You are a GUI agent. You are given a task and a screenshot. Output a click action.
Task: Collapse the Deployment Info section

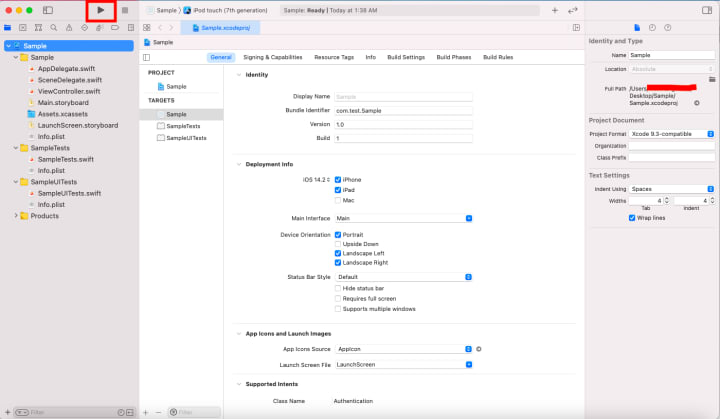[x=239, y=164]
